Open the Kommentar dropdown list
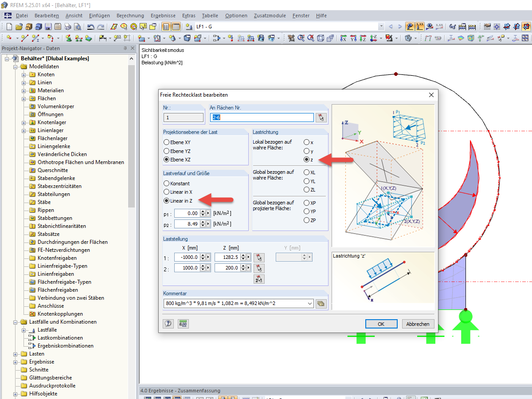Image resolution: width=532 pixels, height=399 pixels. tap(309, 304)
